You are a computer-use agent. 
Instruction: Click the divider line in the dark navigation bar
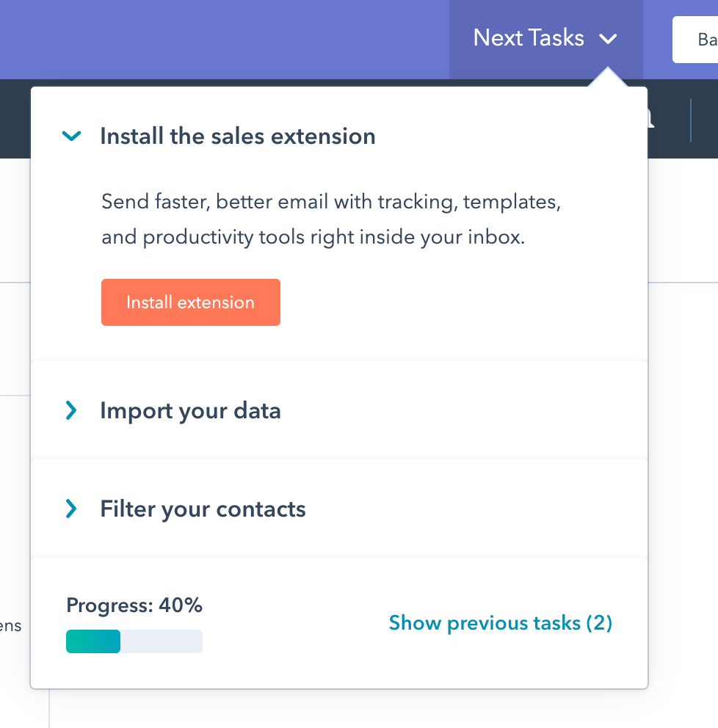(691, 120)
